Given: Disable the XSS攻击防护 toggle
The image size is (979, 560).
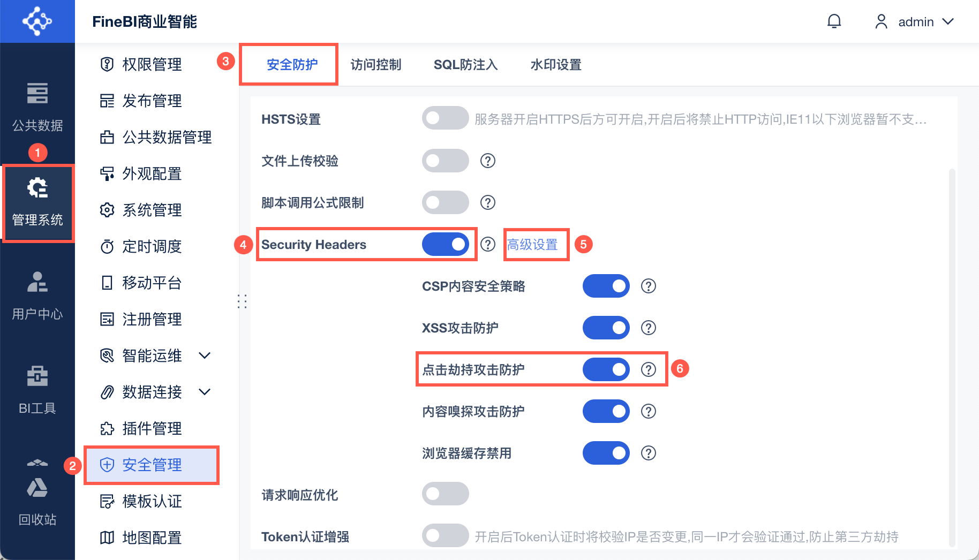Looking at the screenshot, I should 606,328.
